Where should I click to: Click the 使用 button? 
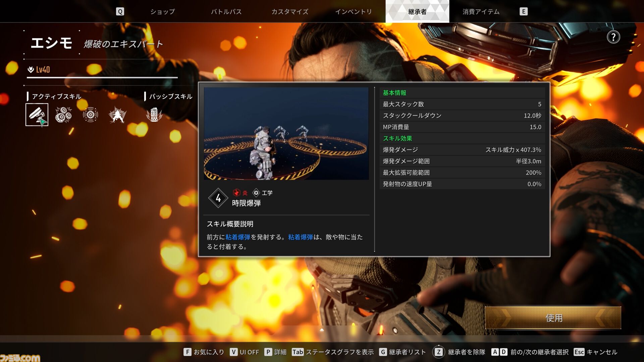point(553,318)
